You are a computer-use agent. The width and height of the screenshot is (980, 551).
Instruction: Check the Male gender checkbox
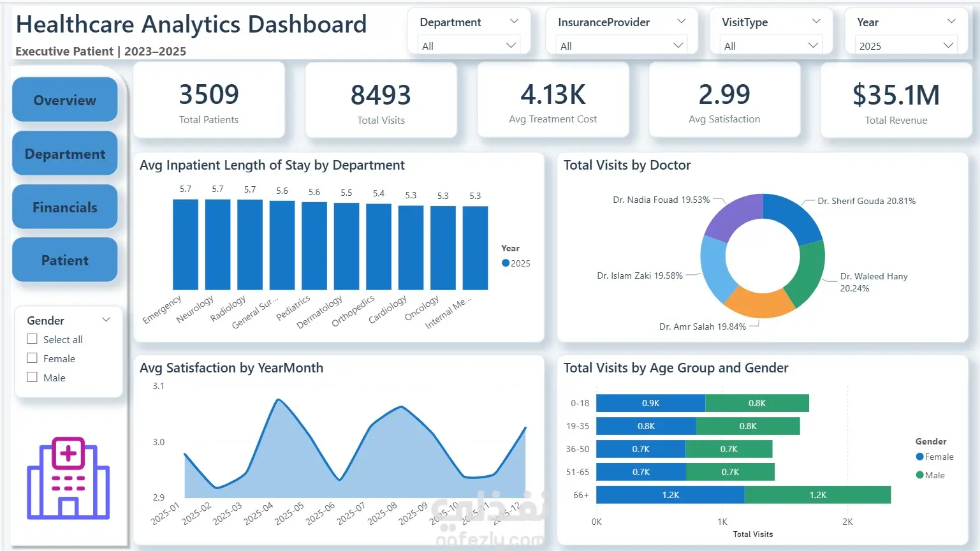[x=32, y=377]
